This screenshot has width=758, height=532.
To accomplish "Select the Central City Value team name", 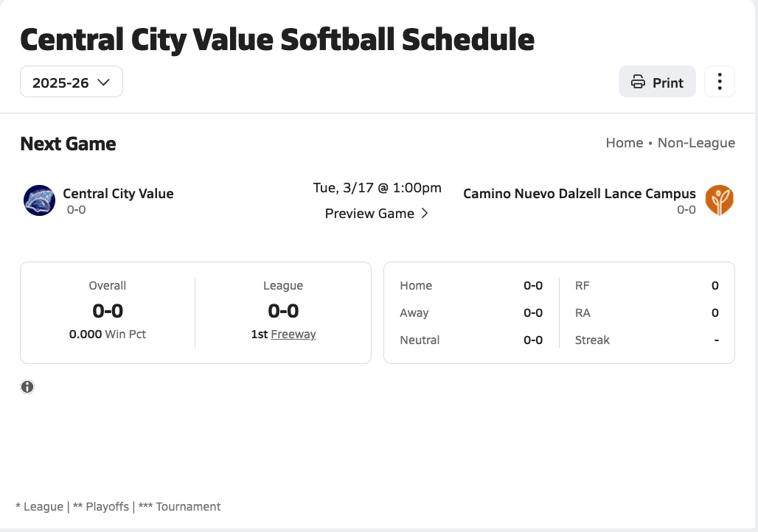I will (118, 194).
